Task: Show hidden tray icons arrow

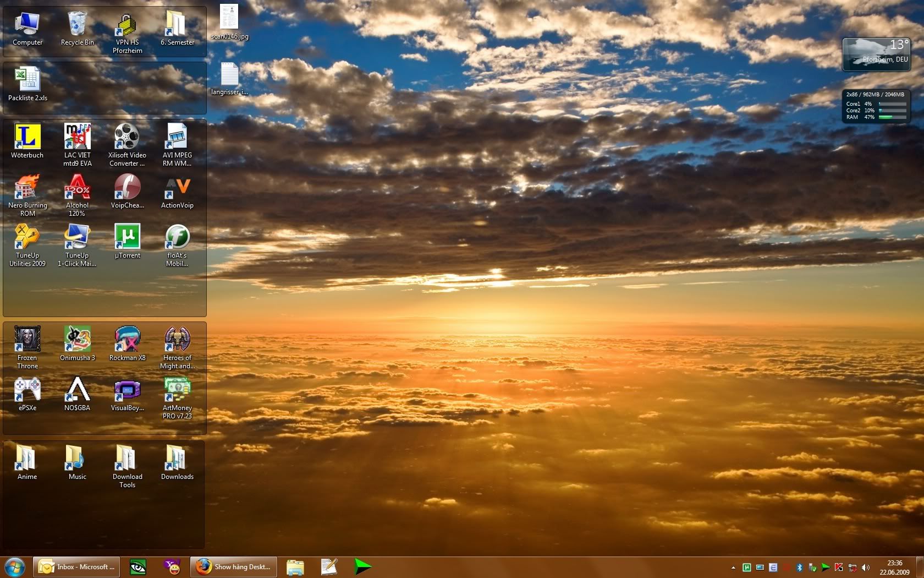Action: pyautogui.click(x=733, y=568)
